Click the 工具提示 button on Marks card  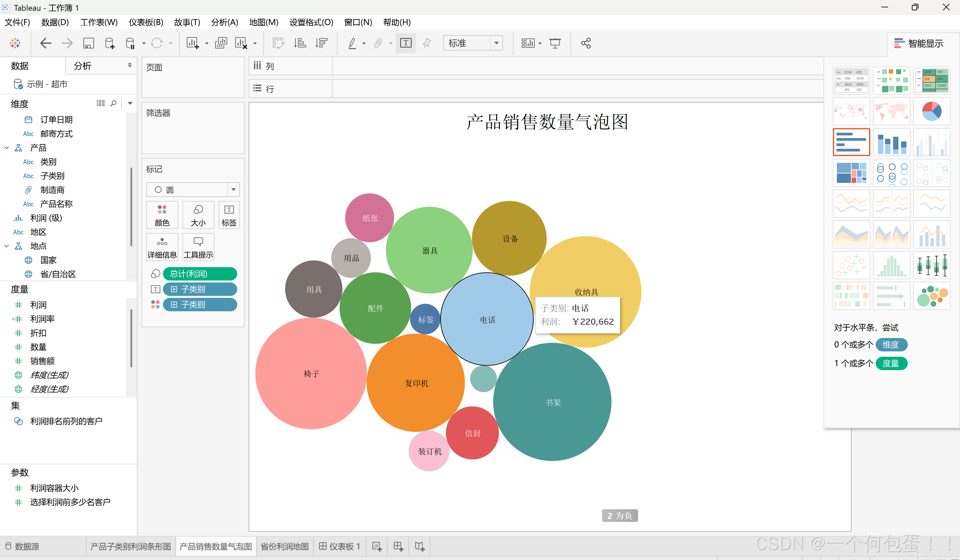(x=198, y=247)
